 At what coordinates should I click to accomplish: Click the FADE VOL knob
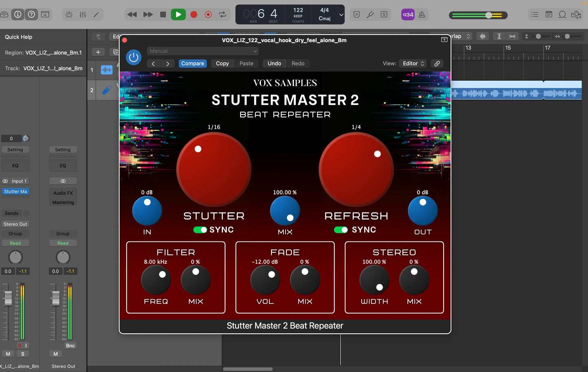click(265, 280)
